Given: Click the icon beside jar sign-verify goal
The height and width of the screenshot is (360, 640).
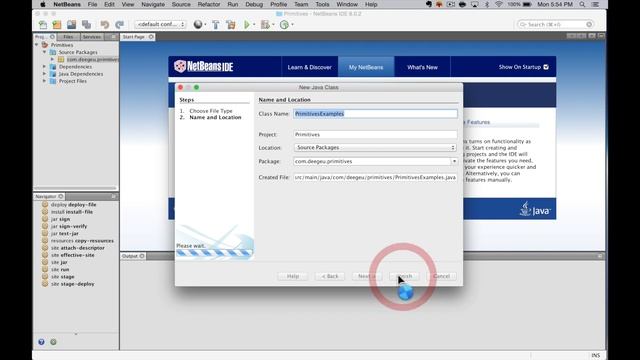Looking at the screenshot, I should [x=45, y=226].
